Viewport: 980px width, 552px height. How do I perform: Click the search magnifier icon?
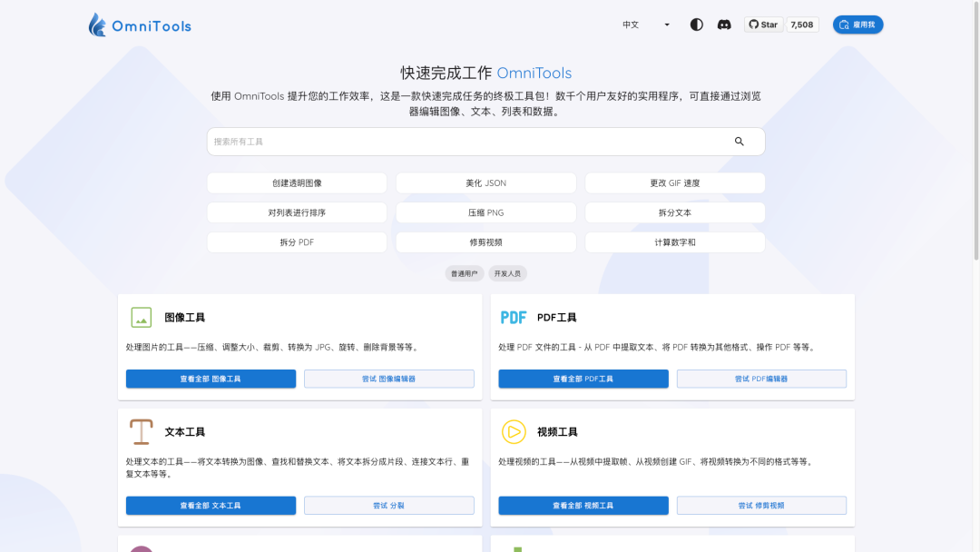(739, 142)
